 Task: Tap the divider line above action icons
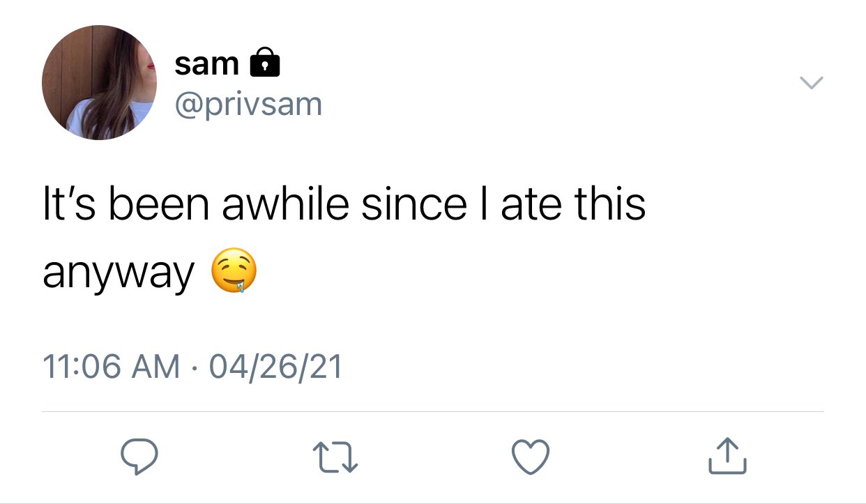point(433,411)
